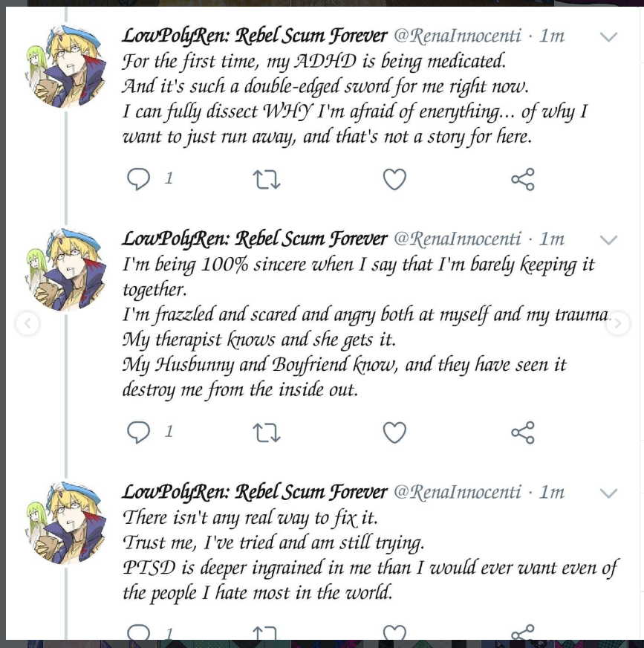Viewport: 644px width, 648px height.
Task: Like the 'barely keeping it together' tweet
Action: 394,432
